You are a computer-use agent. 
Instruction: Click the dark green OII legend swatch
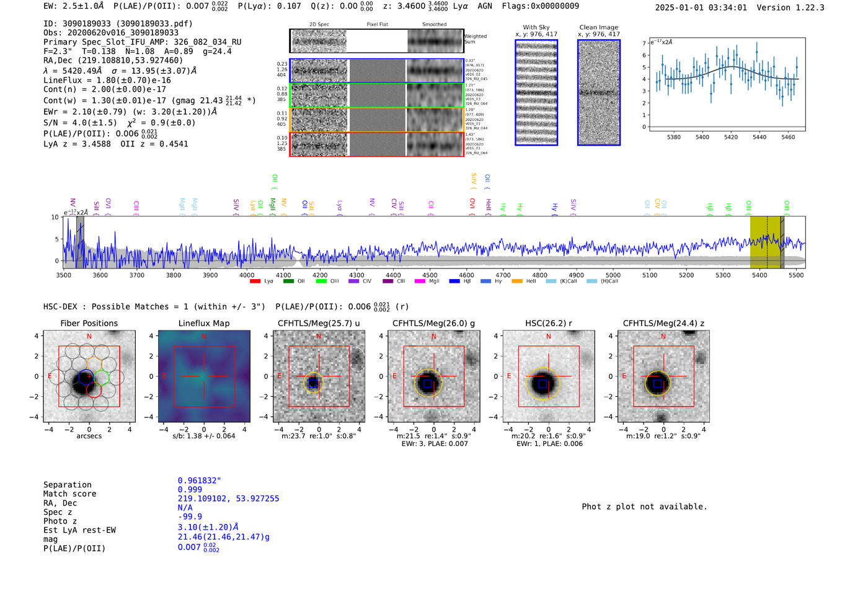(x=288, y=282)
